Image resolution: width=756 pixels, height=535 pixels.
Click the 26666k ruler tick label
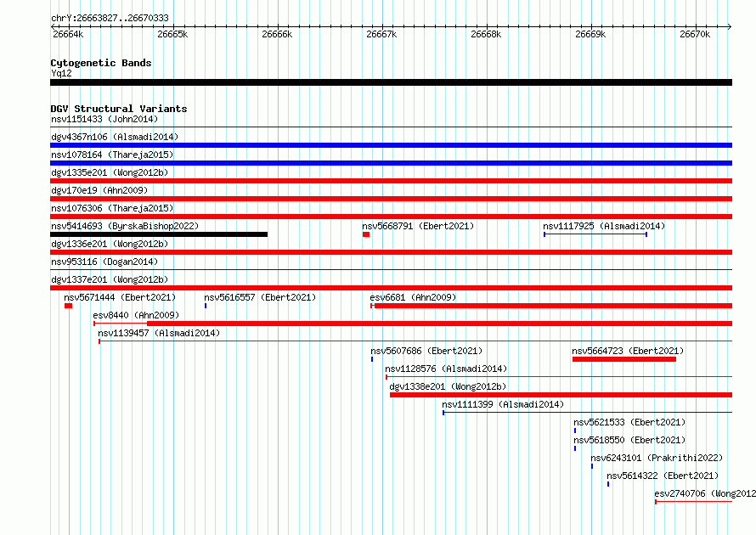coord(277,34)
